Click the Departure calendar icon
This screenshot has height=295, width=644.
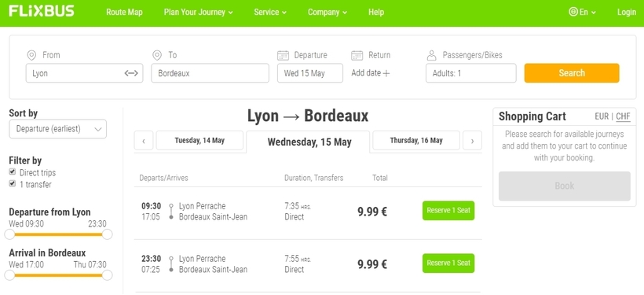[283, 55]
